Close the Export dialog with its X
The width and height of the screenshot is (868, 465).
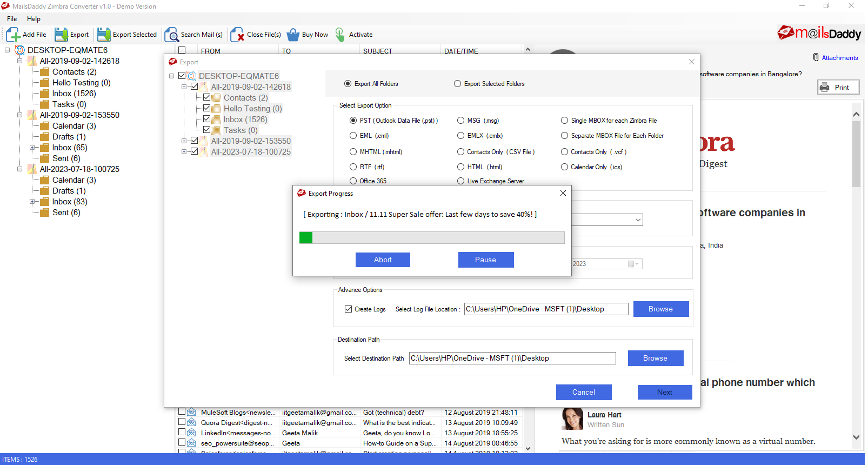[x=692, y=62]
